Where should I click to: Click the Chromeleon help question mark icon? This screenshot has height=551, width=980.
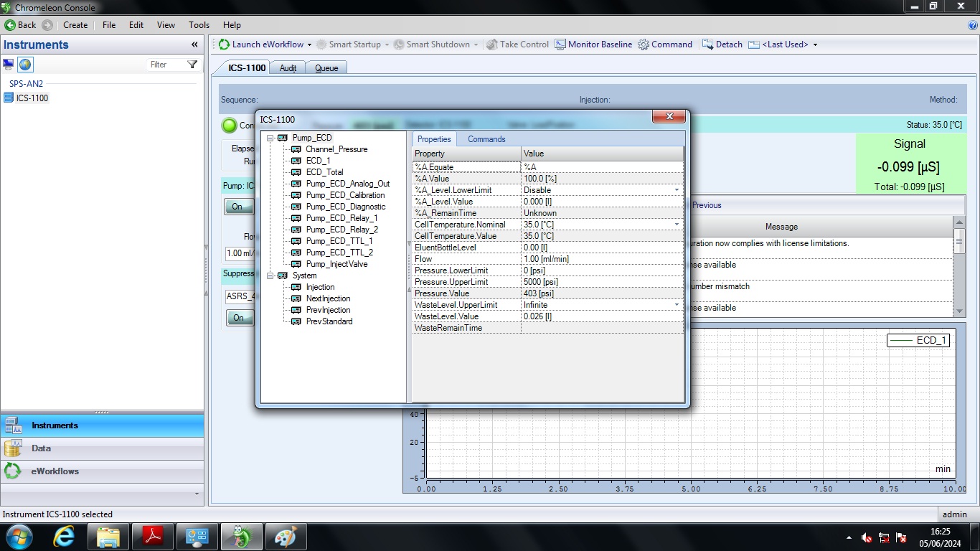973,25
